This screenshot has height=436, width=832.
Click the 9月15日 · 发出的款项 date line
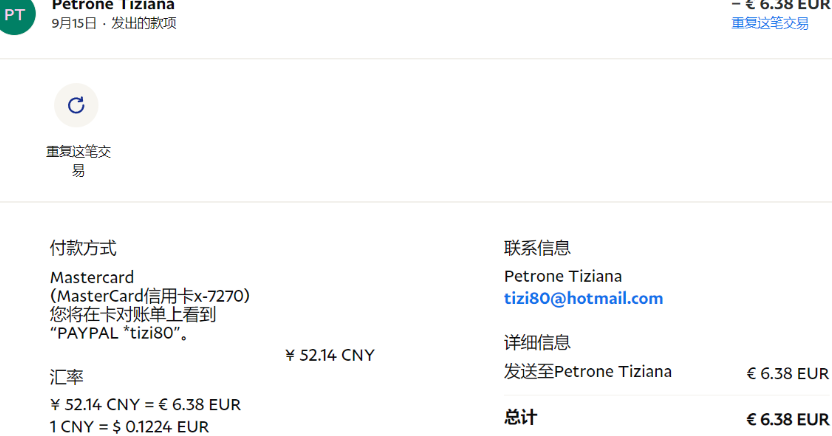click(114, 23)
